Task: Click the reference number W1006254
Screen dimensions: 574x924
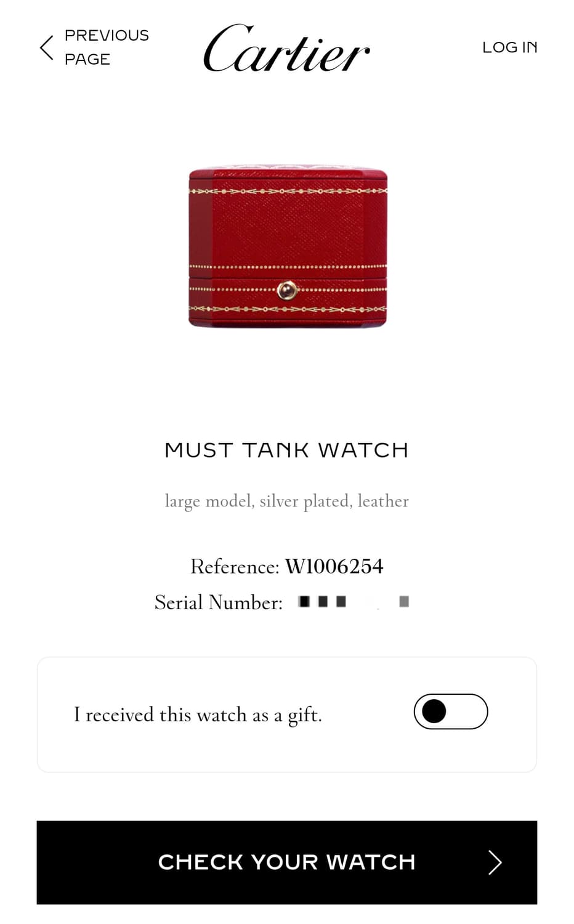Action: click(334, 566)
